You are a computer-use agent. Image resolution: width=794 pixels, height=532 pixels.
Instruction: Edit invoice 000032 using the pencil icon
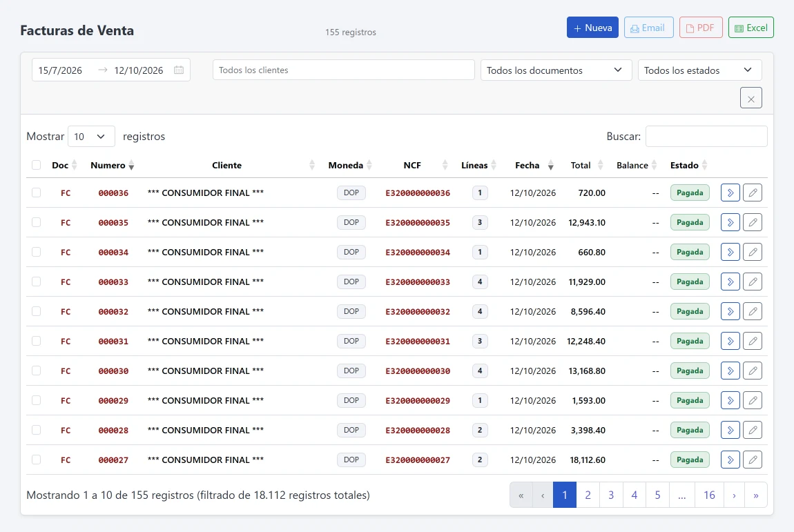(x=753, y=311)
